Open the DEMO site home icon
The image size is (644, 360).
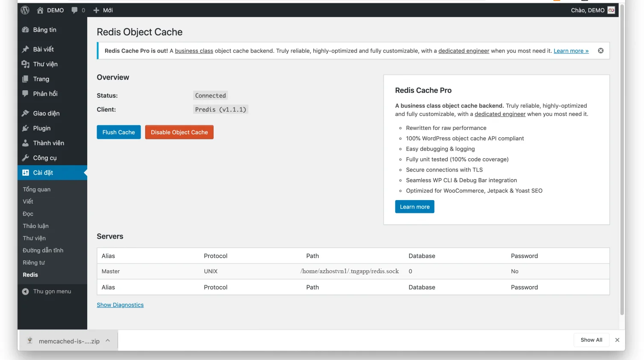point(40,10)
